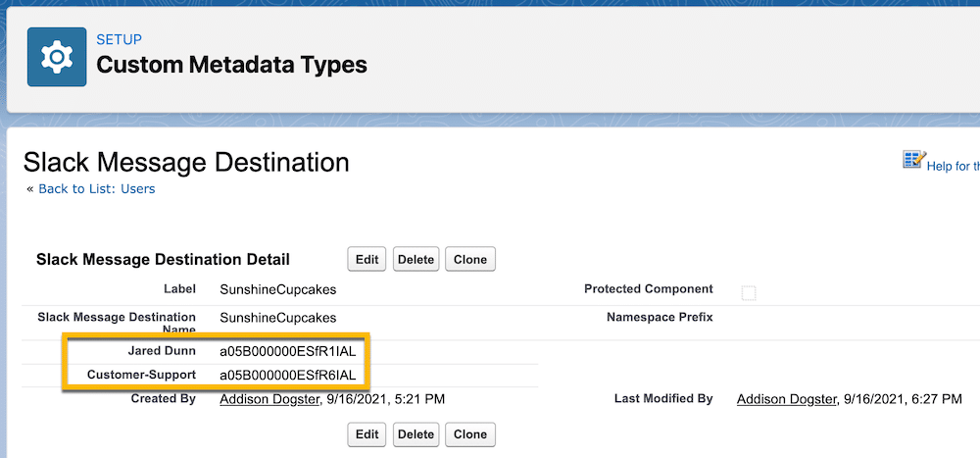Click the top Edit button
This screenshot has height=458, width=980.
coord(367,260)
